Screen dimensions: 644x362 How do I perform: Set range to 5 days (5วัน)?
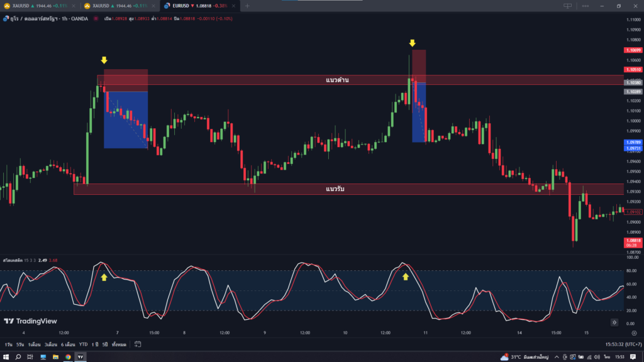(19, 344)
